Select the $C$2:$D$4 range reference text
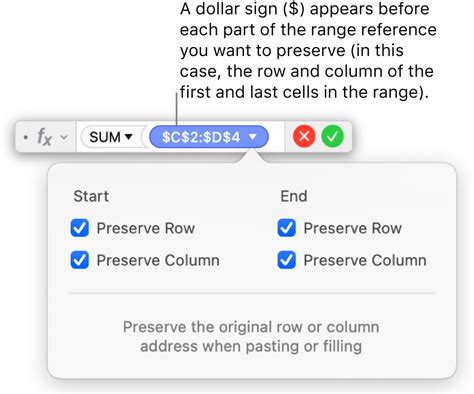Image resolution: width=474 pixels, height=394 pixels. tap(201, 137)
